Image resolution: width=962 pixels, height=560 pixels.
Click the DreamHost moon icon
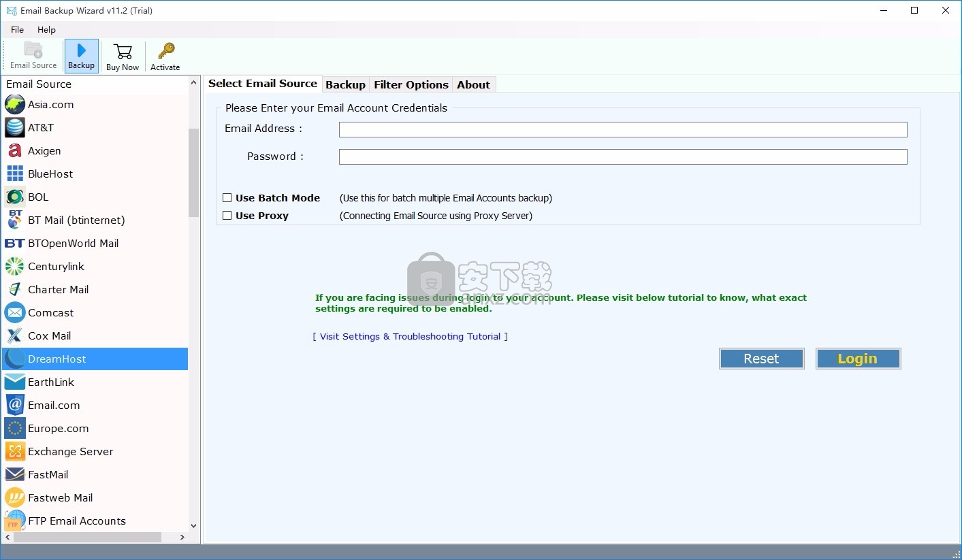tap(14, 359)
